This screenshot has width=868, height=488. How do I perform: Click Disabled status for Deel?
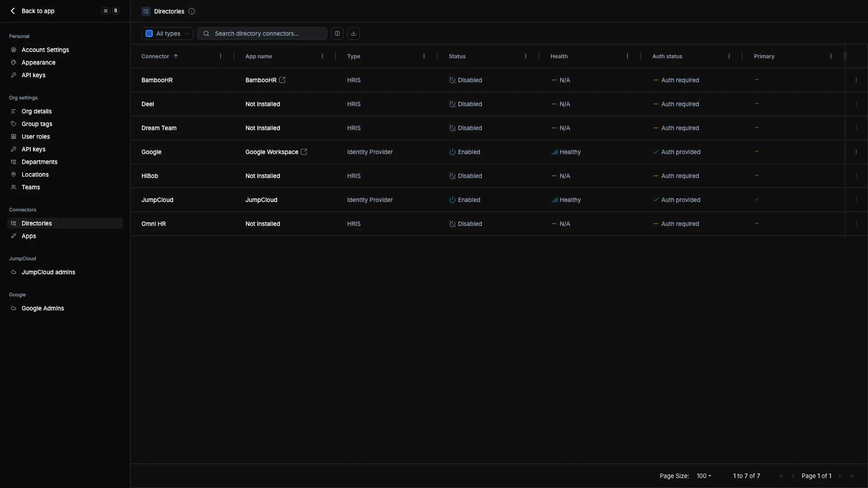(466, 104)
